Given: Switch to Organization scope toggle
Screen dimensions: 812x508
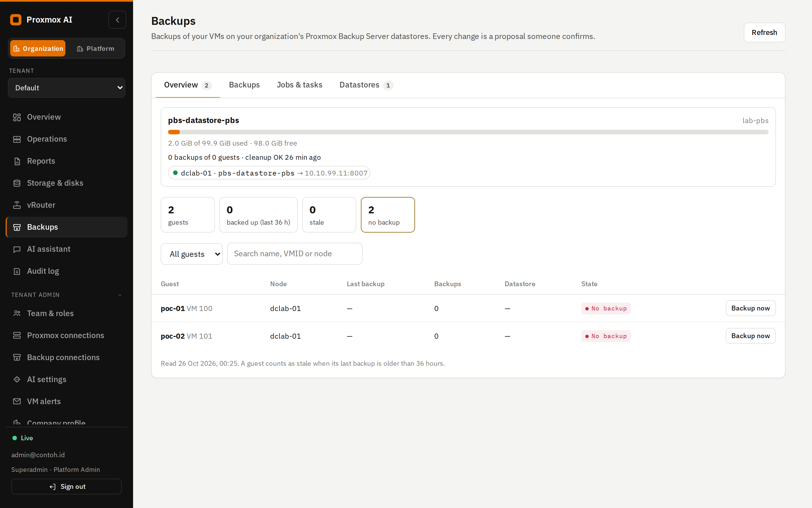Looking at the screenshot, I should 37,48.
